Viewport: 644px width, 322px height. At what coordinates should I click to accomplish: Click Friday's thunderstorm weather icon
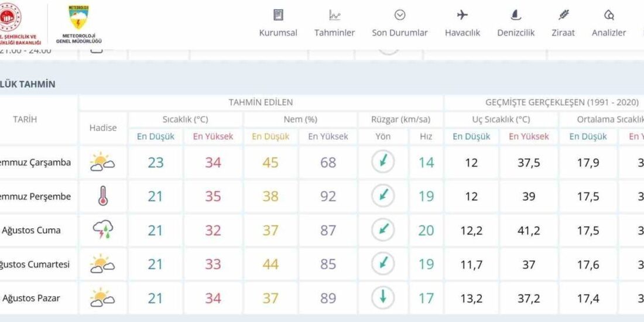point(103,231)
